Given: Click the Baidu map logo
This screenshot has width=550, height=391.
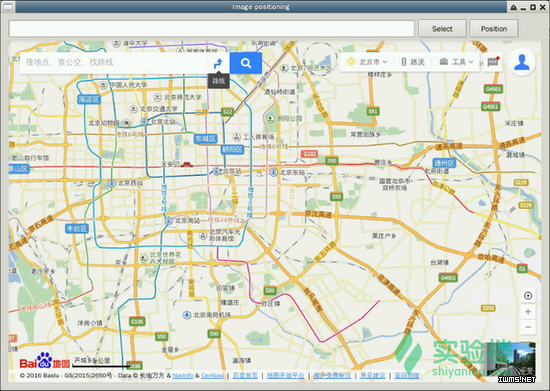Looking at the screenshot, I should (45, 361).
